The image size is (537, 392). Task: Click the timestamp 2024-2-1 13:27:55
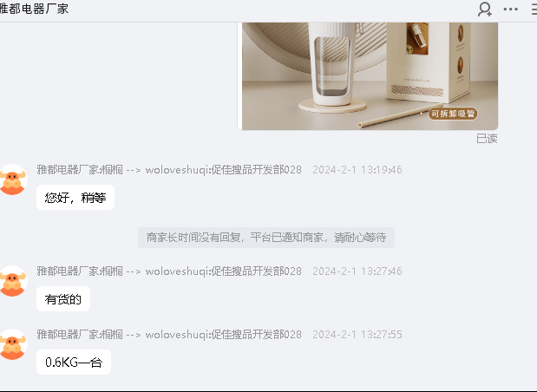(357, 335)
